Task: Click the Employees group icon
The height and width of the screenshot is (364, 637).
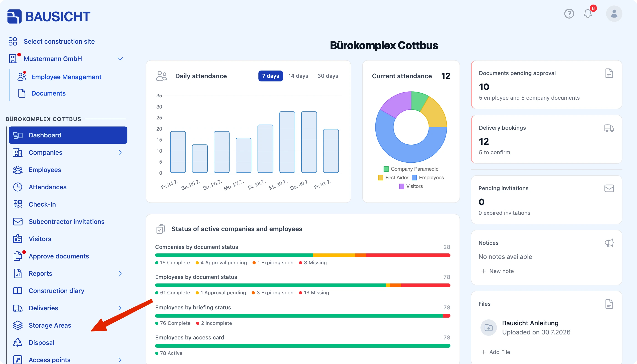Action: click(18, 170)
